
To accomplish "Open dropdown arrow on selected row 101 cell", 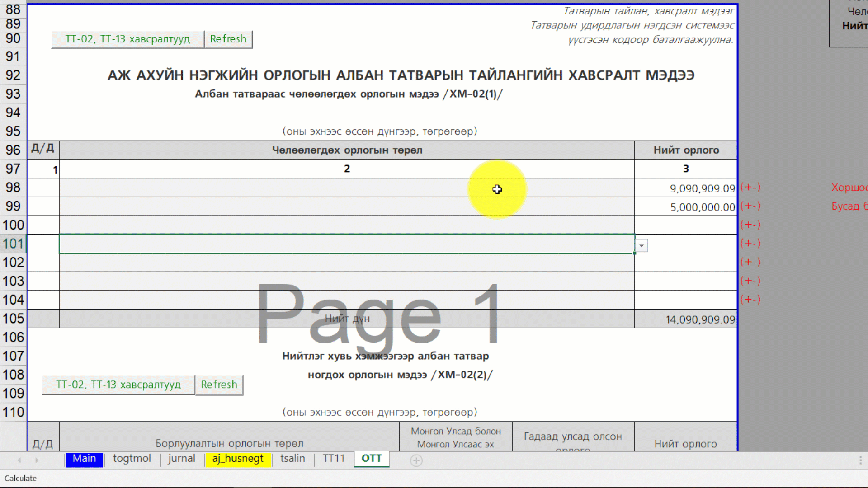I will pos(641,245).
